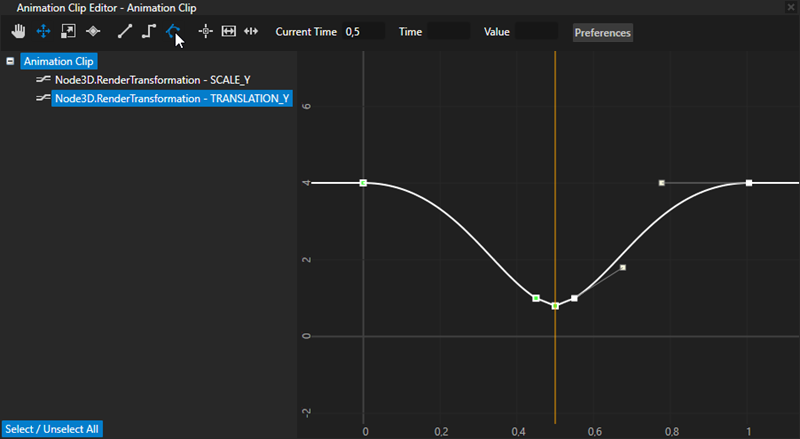
Task: Click the Fit to width icon
Action: 228,32
